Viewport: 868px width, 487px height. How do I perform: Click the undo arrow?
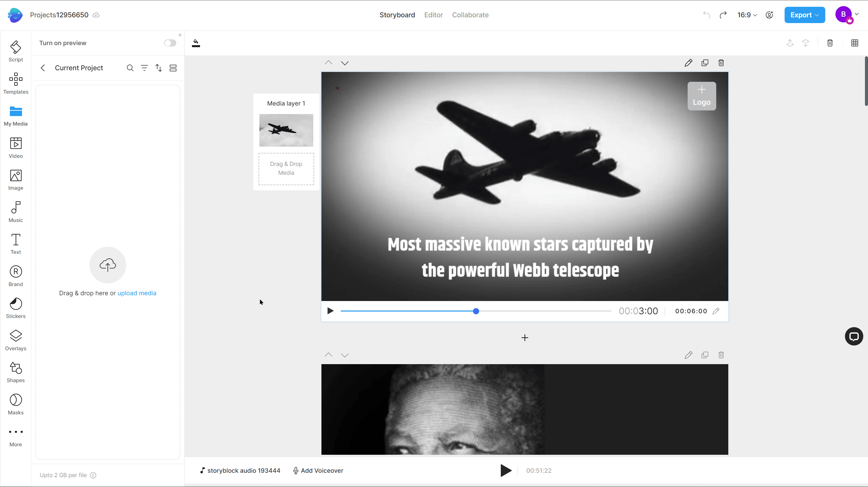(x=707, y=15)
